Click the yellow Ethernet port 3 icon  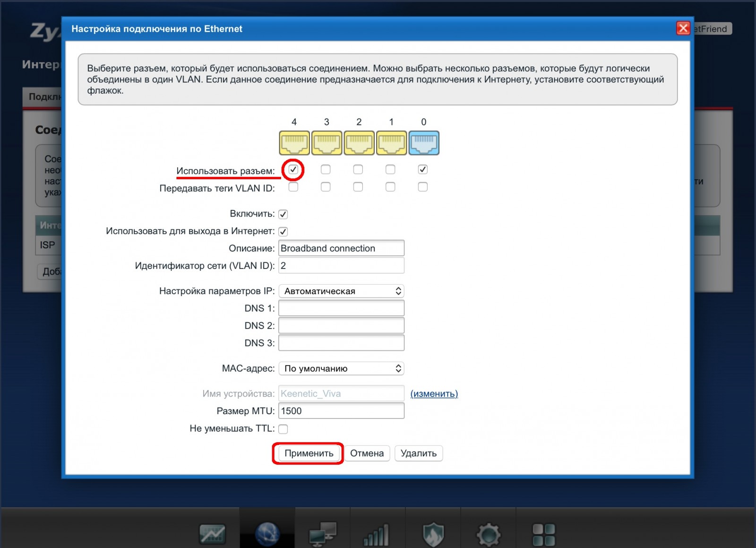pyautogui.click(x=326, y=143)
